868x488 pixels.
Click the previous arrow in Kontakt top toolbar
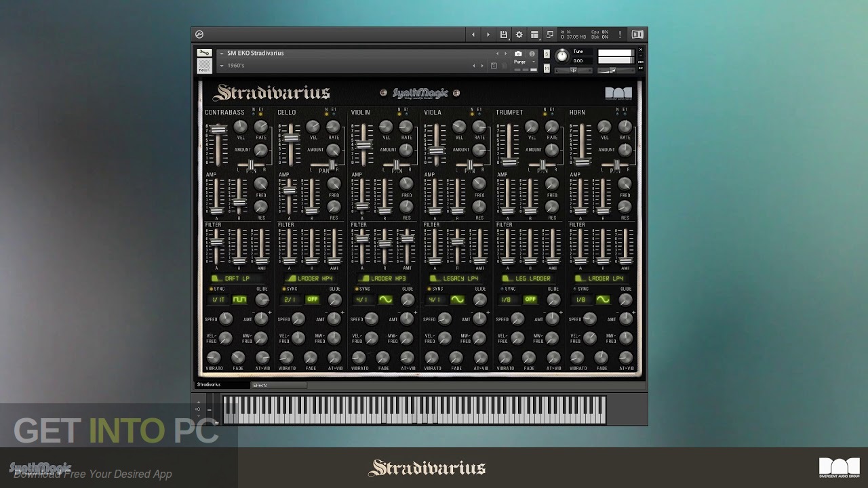click(473, 35)
